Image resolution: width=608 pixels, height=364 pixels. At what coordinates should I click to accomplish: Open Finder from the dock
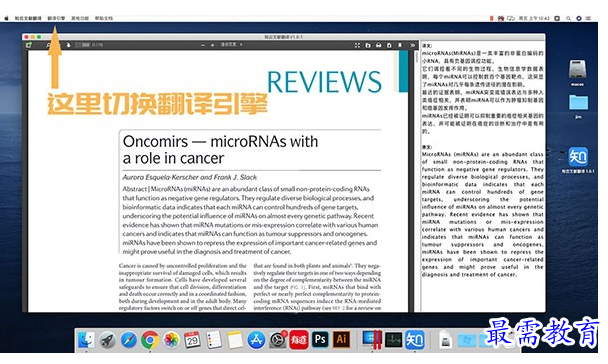[86, 340]
